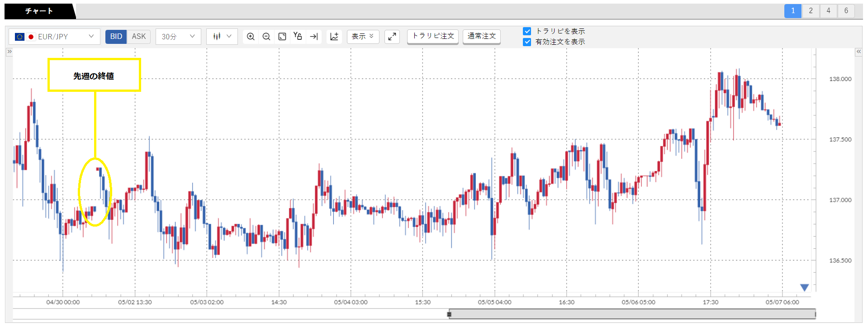Open the 30分 timeframe dropdown
This screenshot has width=868, height=327.
178,37
